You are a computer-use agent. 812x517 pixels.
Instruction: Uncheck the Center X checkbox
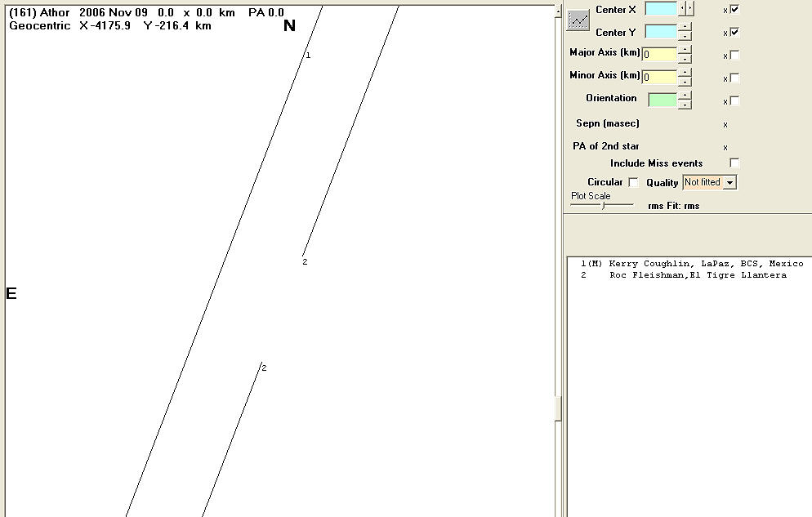coord(734,9)
